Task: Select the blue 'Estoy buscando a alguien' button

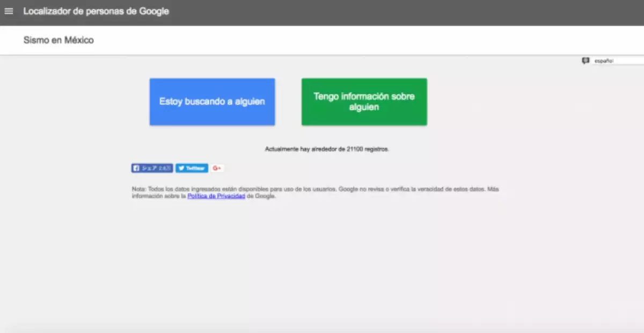Action: point(211,102)
